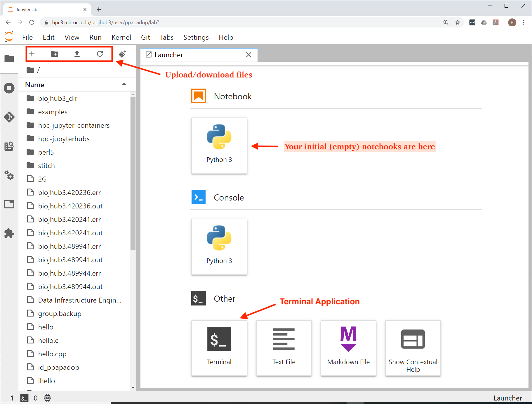Select the hpc-jupyterhubs folder

(74, 139)
